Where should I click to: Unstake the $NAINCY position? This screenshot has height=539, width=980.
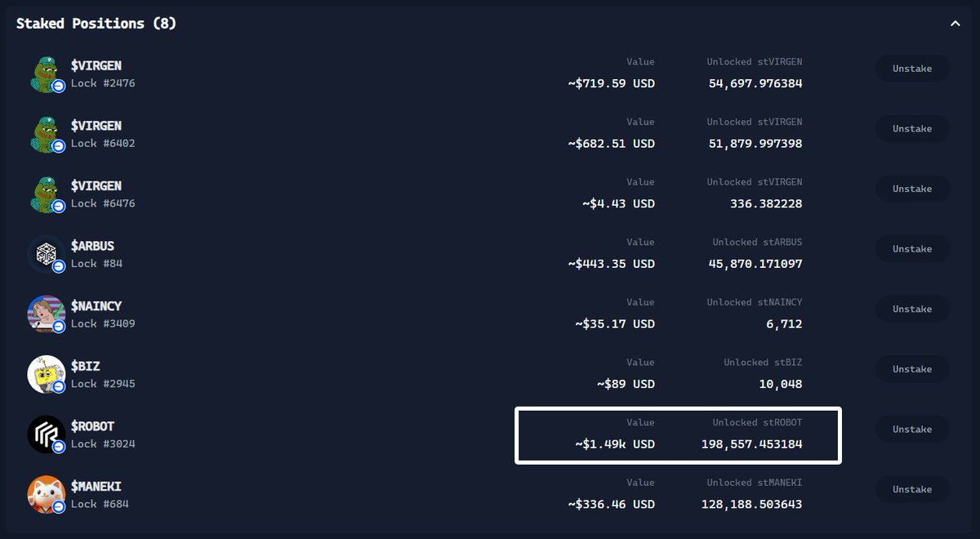pyautogui.click(x=912, y=309)
